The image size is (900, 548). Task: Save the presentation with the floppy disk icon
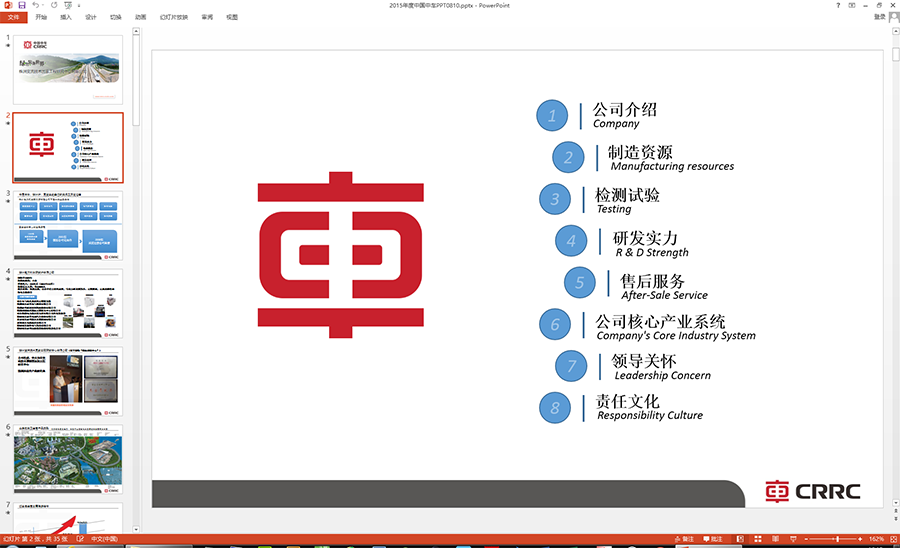(x=22, y=5)
